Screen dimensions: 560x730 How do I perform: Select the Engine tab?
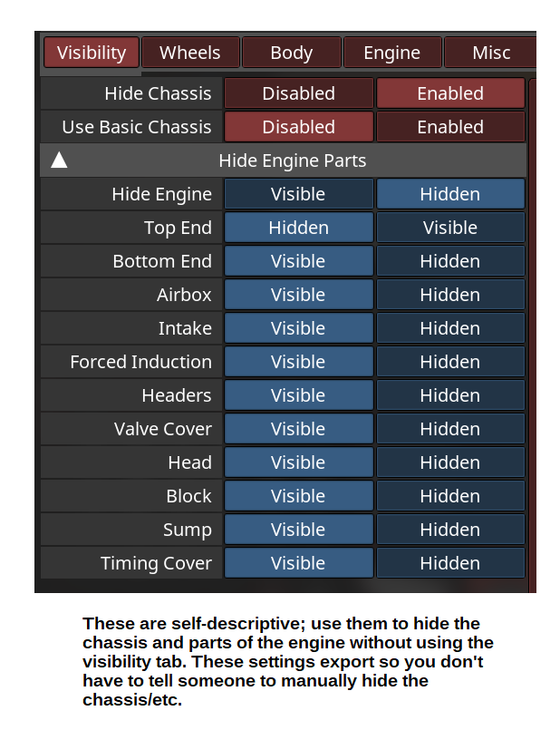point(391,53)
